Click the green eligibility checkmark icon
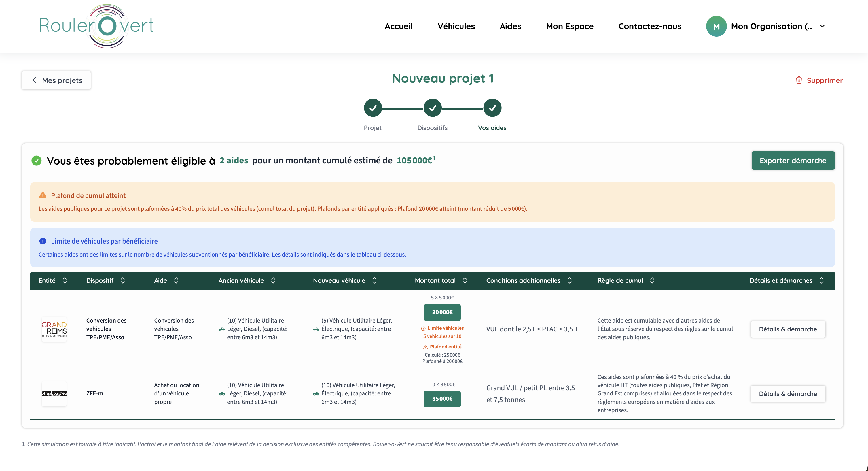 [x=36, y=161]
